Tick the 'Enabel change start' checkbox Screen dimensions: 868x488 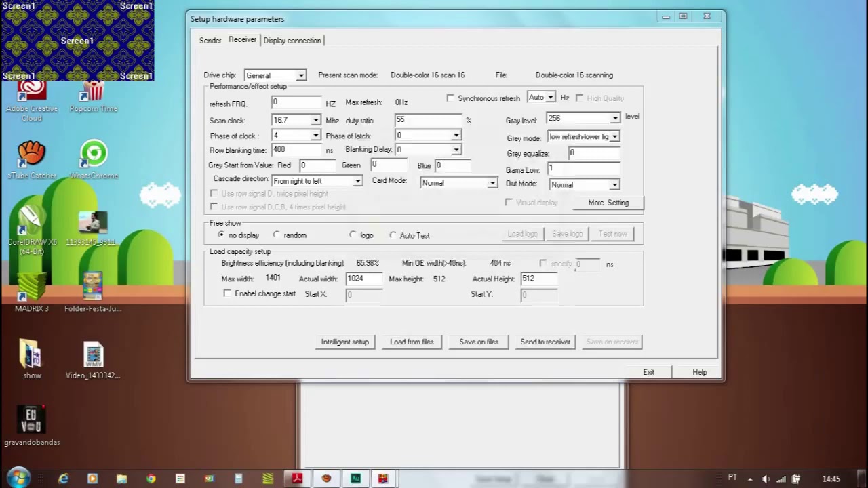click(x=227, y=293)
